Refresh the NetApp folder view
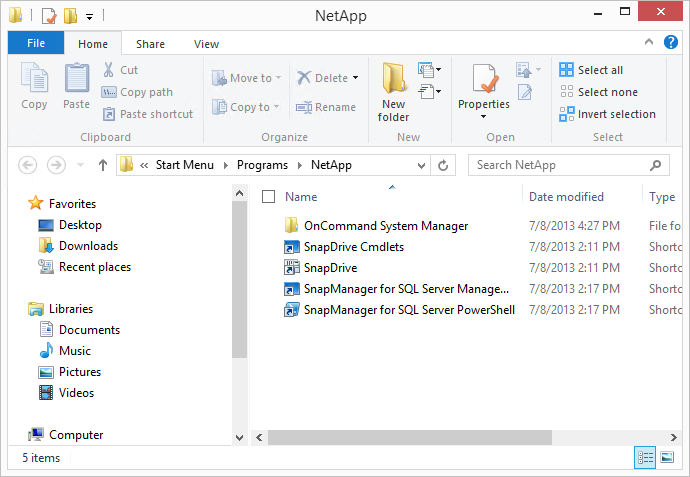This screenshot has height=477, width=690. (x=444, y=165)
